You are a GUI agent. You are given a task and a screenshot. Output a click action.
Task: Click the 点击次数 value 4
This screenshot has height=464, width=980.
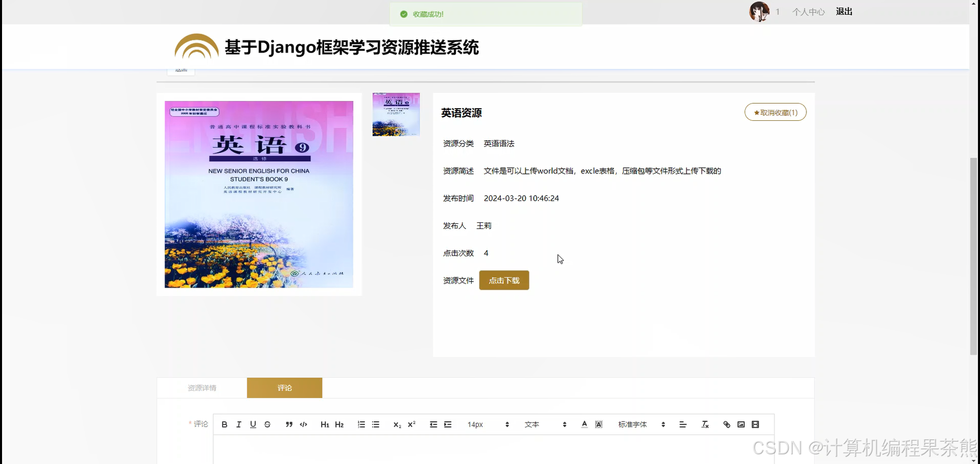coord(486,253)
